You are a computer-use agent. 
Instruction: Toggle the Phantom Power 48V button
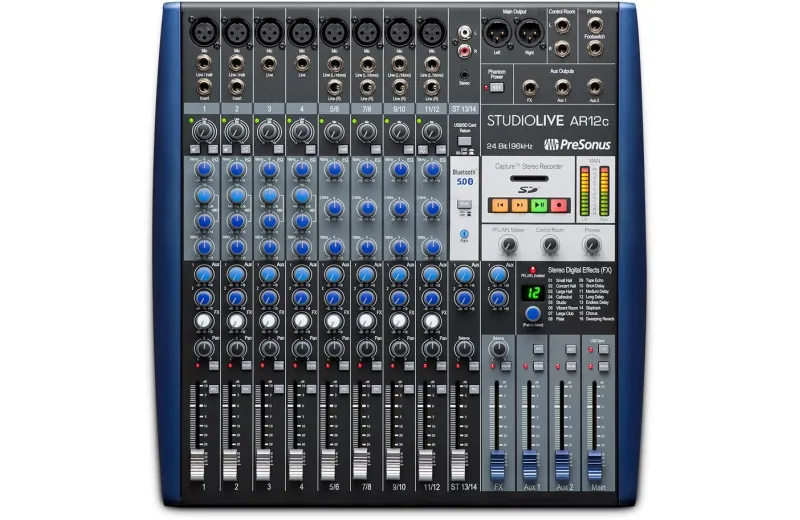(496, 87)
